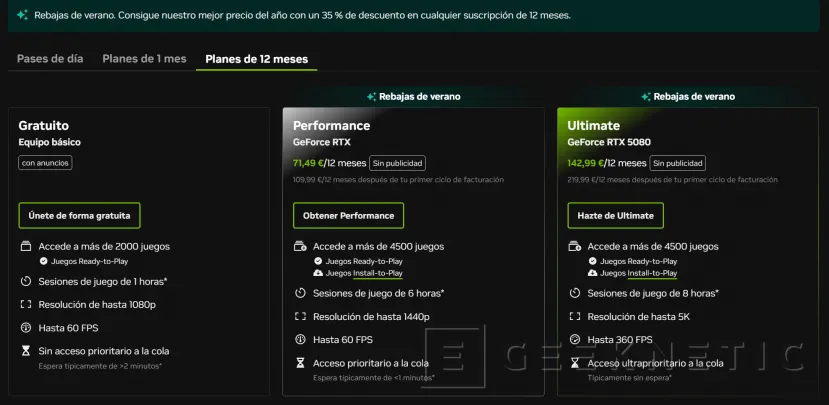Click the 71,49 € price text
The width and height of the screenshot is (829, 405).
tap(308, 163)
